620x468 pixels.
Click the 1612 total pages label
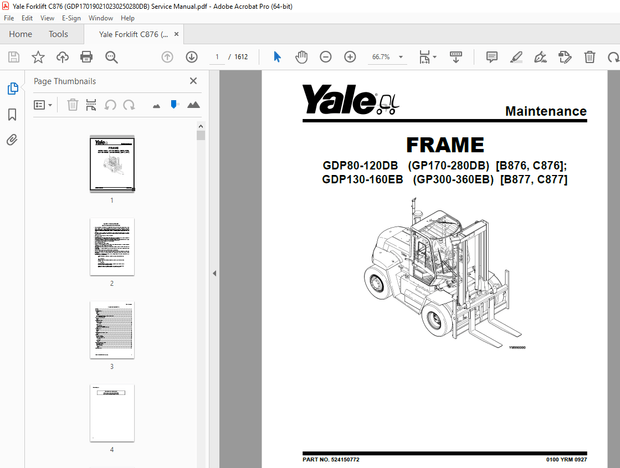click(241, 57)
